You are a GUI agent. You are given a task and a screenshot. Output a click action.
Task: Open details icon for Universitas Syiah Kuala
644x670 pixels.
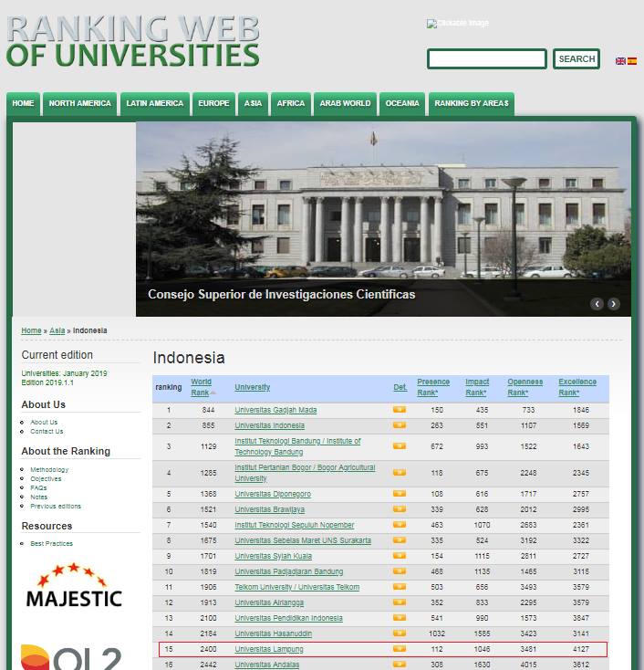[400, 556]
